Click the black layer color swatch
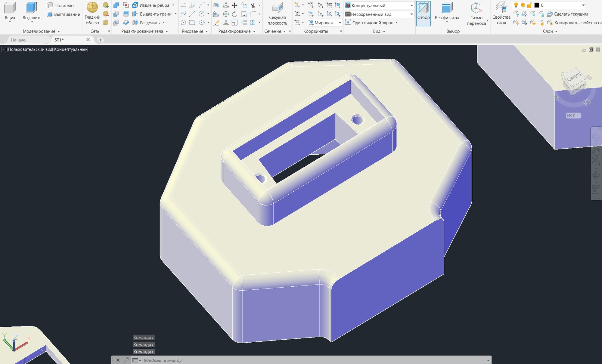This screenshot has width=602, height=364. pyautogui.click(x=537, y=5)
